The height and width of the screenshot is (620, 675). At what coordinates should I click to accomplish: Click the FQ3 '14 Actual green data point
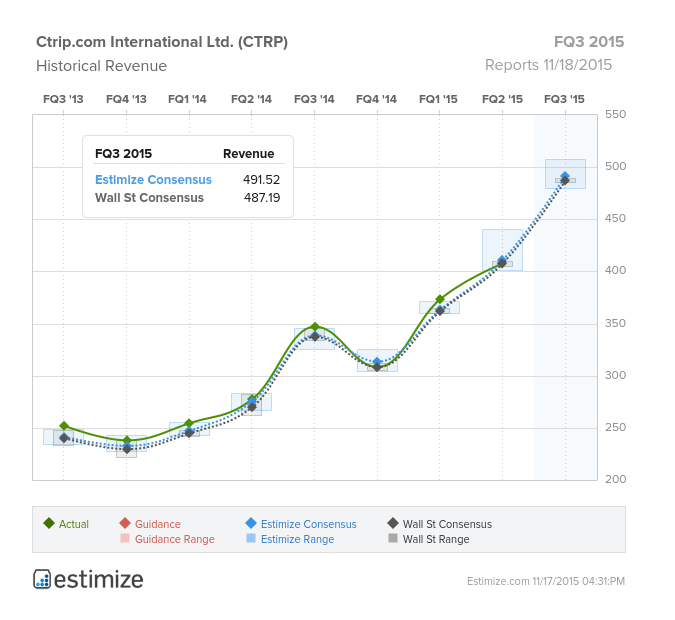(x=315, y=327)
